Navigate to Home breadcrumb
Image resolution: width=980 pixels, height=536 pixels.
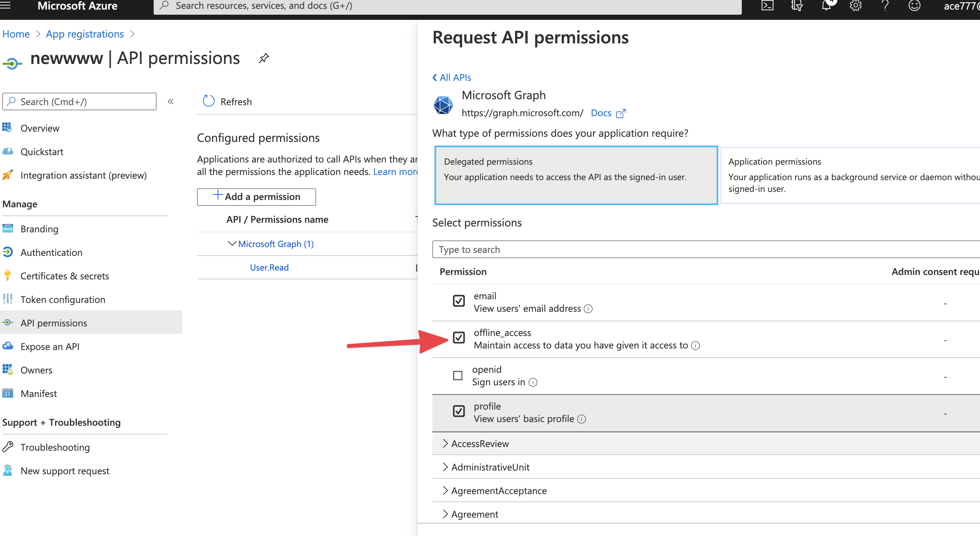[x=16, y=34]
